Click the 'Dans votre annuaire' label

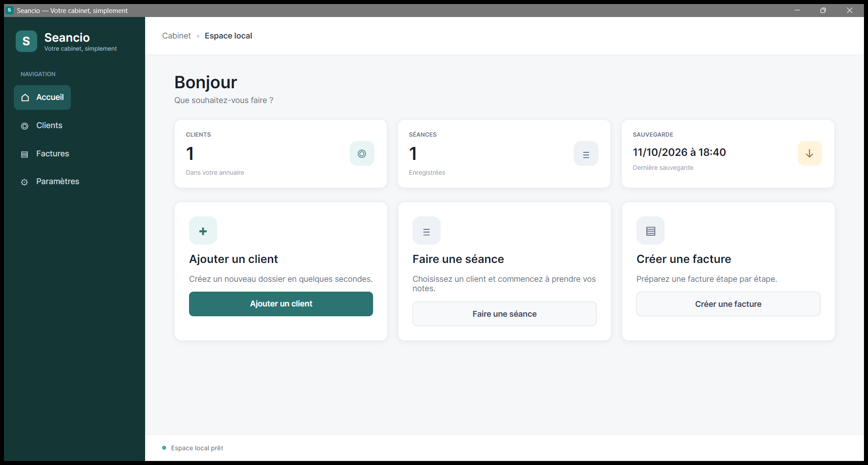coord(215,172)
